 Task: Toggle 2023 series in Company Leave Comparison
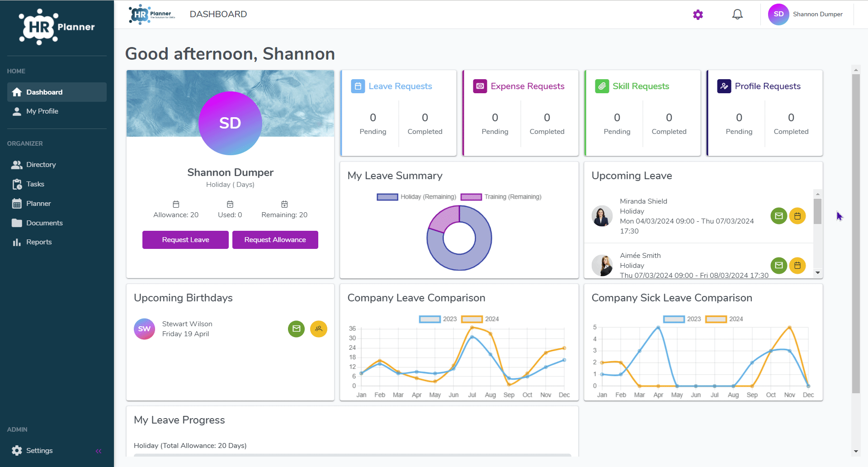[438, 319]
